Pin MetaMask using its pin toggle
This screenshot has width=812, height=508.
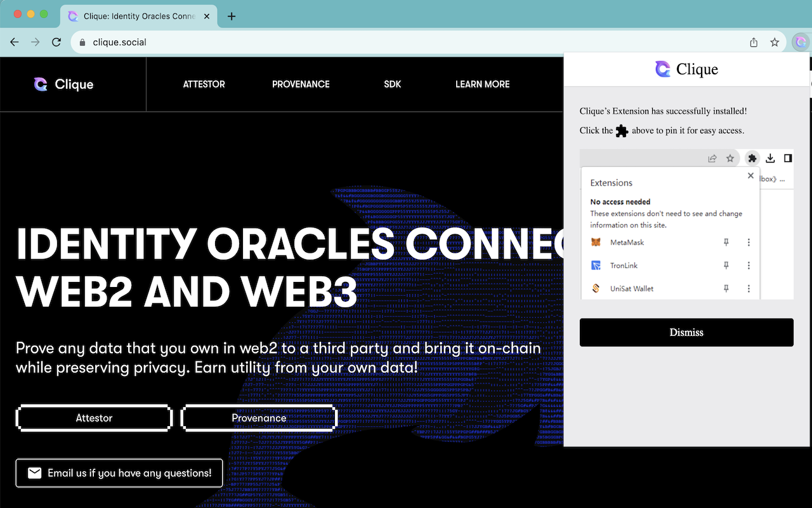[x=726, y=242]
